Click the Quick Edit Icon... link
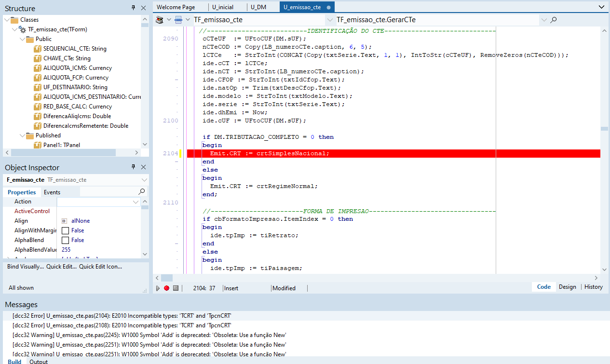 coord(101,266)
